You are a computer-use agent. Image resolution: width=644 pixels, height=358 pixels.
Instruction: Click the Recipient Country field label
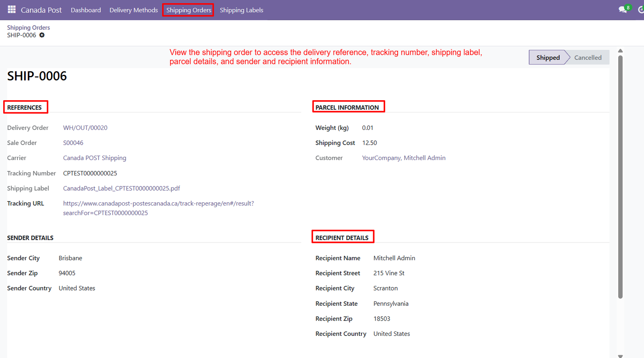[x=341, y=334]
